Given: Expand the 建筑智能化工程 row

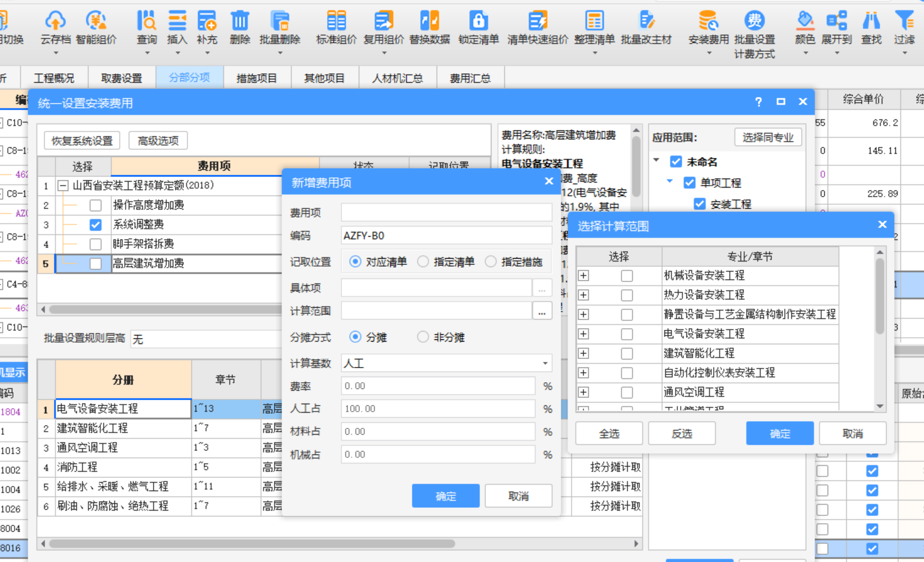Looking at the screenshot, I should [x=584, y=353].
